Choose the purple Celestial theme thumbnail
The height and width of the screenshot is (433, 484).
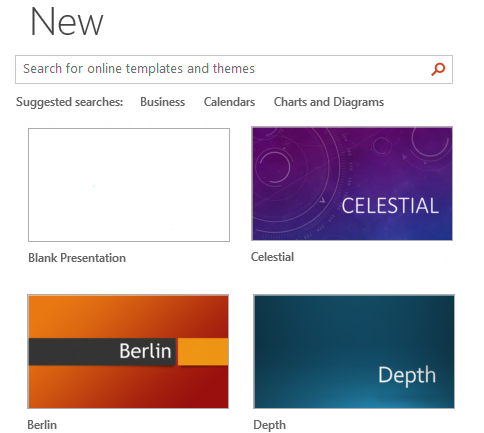click(x=352, y=183)
